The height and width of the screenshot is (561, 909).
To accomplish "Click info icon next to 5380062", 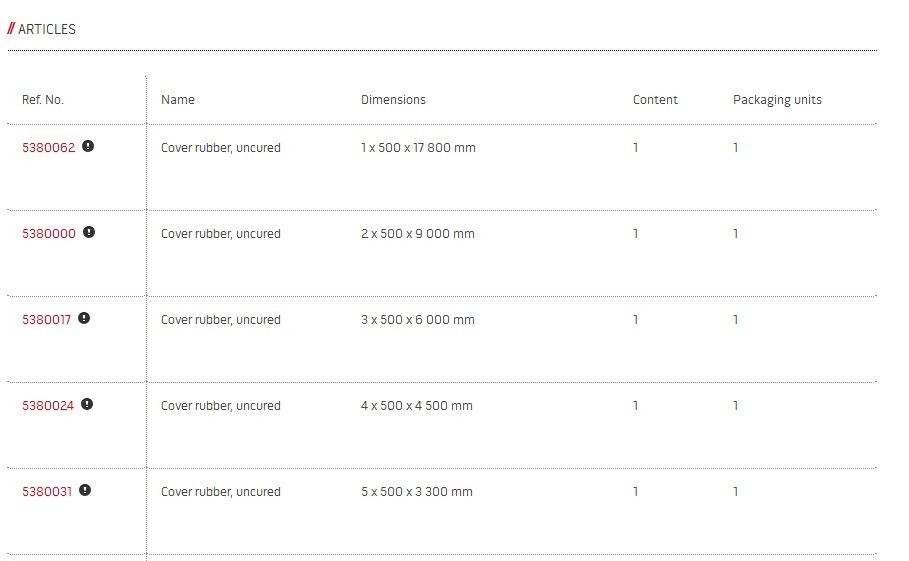I will (88, 146).
